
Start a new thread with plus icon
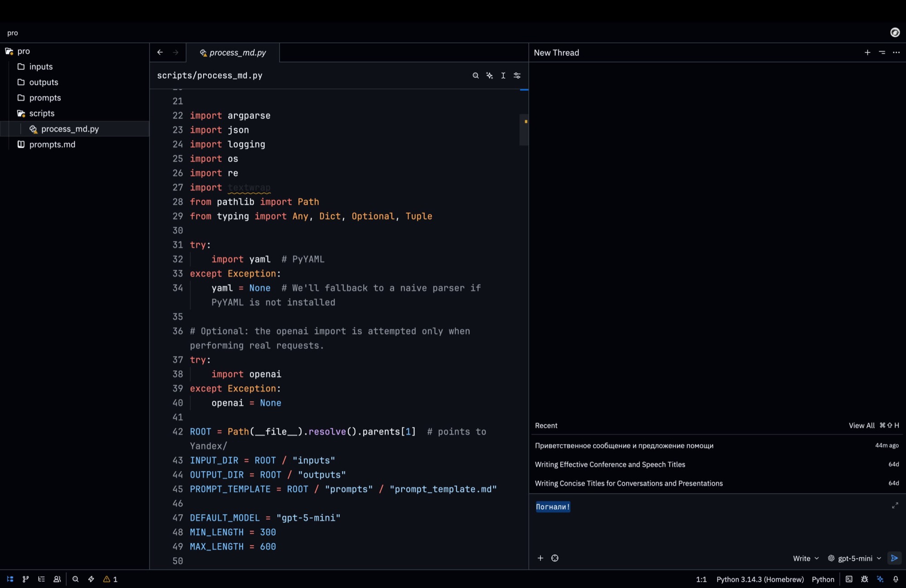[867, 53]
